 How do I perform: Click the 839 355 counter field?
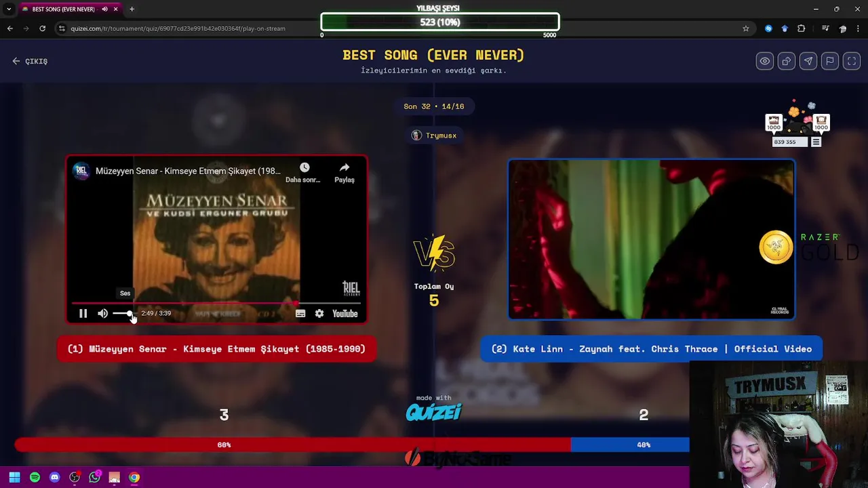790,142
